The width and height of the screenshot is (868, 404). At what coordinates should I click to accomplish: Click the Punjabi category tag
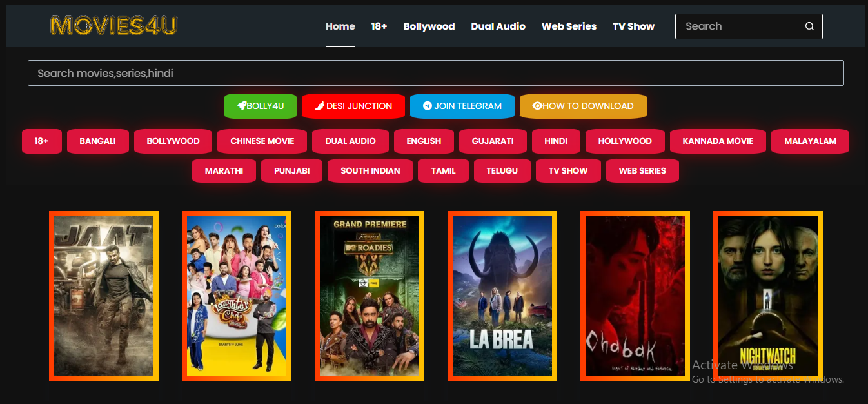pos(291,170)
